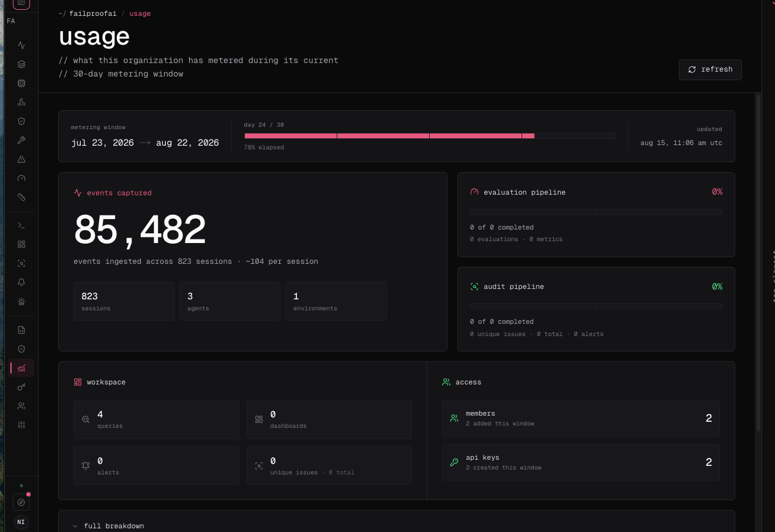This screenshot has height=532, width=775.
Task: Open the 823 sessions stat card
Action: 124,301
